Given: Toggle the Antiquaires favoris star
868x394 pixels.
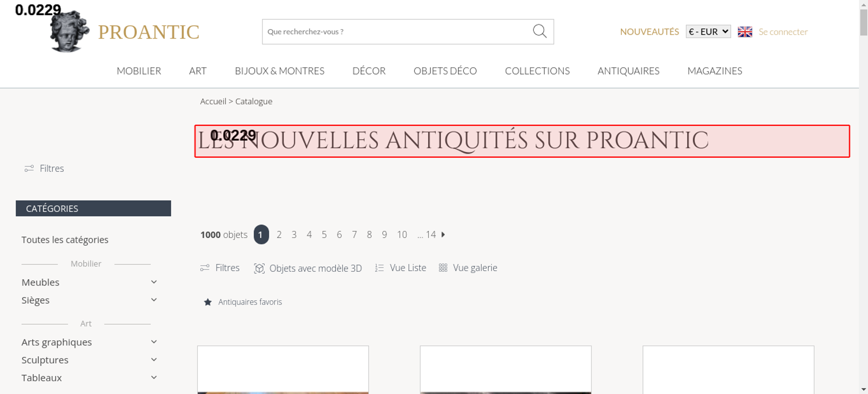Looking at the screenshot, I should (x=208, y=302).
